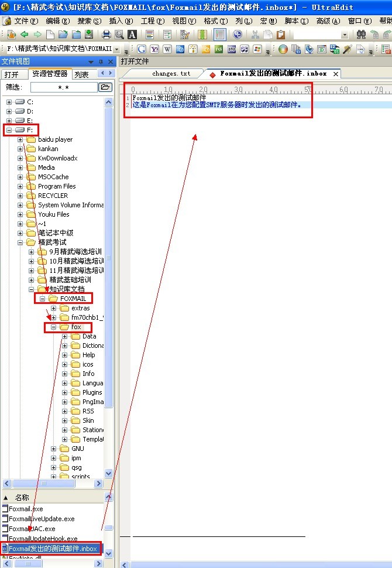Expand the Data folder under fox

[x=65, y=336]
